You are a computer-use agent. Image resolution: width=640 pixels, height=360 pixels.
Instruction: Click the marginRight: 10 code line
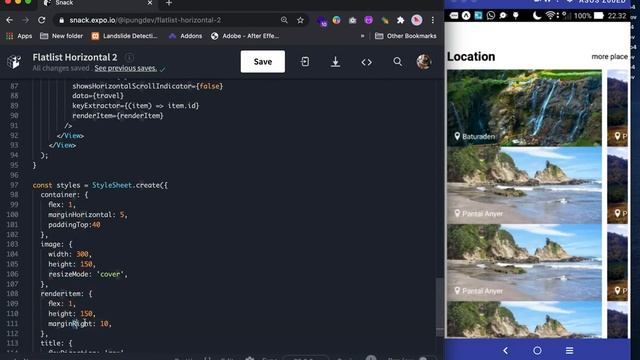80,324
